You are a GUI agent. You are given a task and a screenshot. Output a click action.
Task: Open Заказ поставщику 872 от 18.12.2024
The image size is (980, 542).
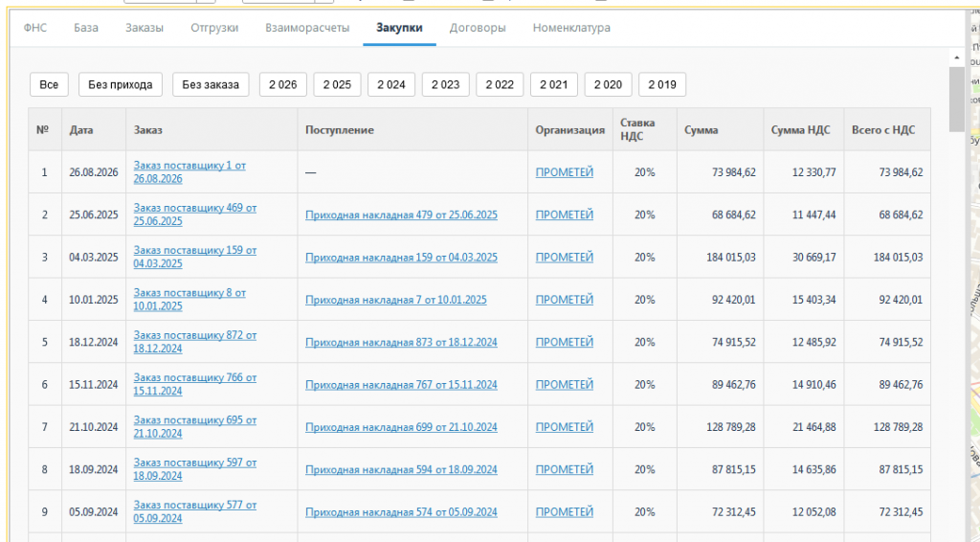[195, 342]
